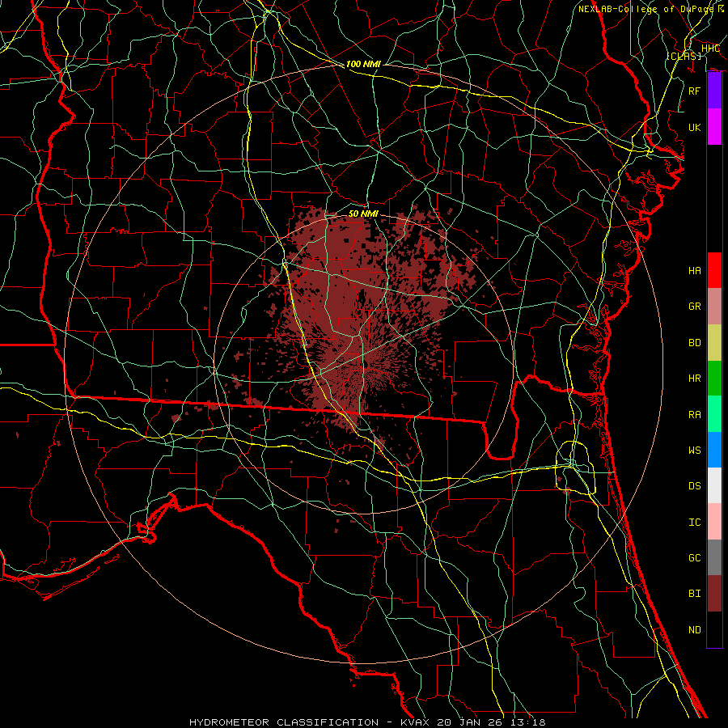
Task: Click the HHC product code label
Action: [x=710, y=49]
